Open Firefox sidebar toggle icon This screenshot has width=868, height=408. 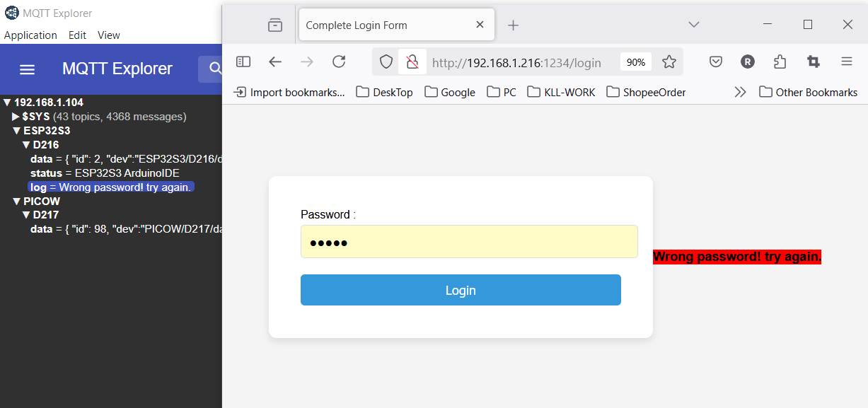click(x=243, y=62)
